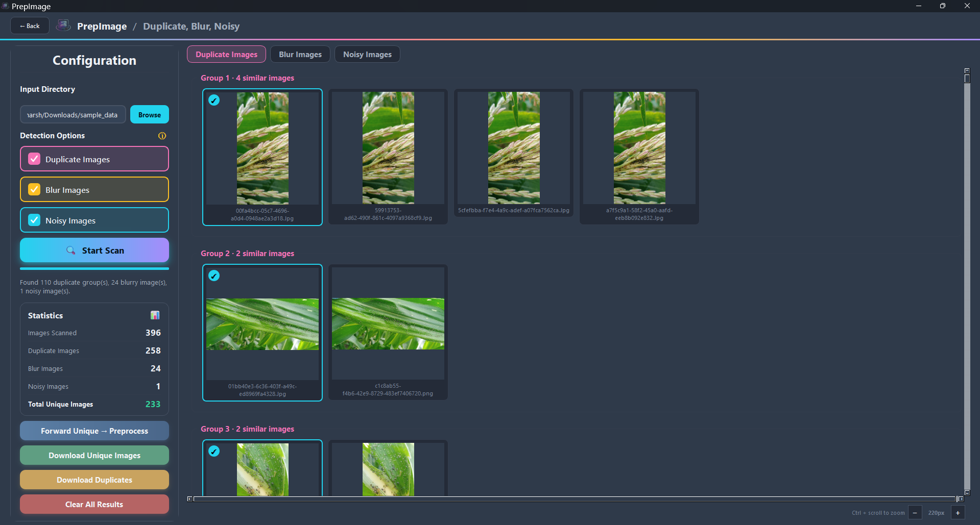Screen dimensions: 980x525
Task: Click the vertical scrollbar down arrow
Action: [x=967, y=493]
